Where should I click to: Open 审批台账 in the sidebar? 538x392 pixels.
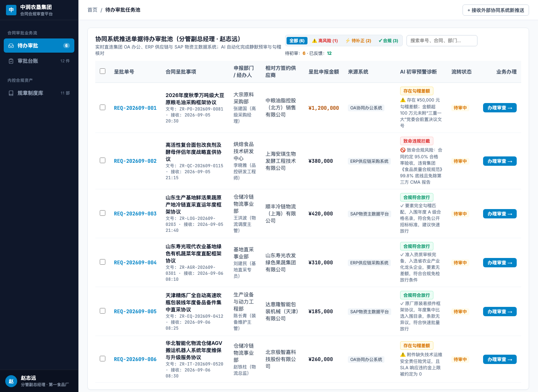coord(39,61)
